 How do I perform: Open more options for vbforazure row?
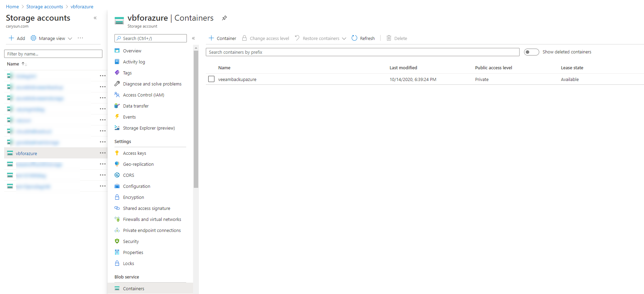(x=103, y=153)
